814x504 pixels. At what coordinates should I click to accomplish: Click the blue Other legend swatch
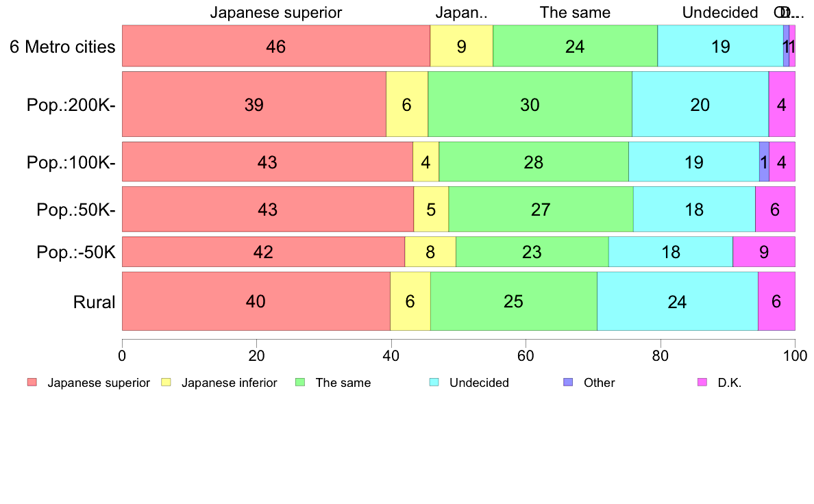click(x=569, y=383)
